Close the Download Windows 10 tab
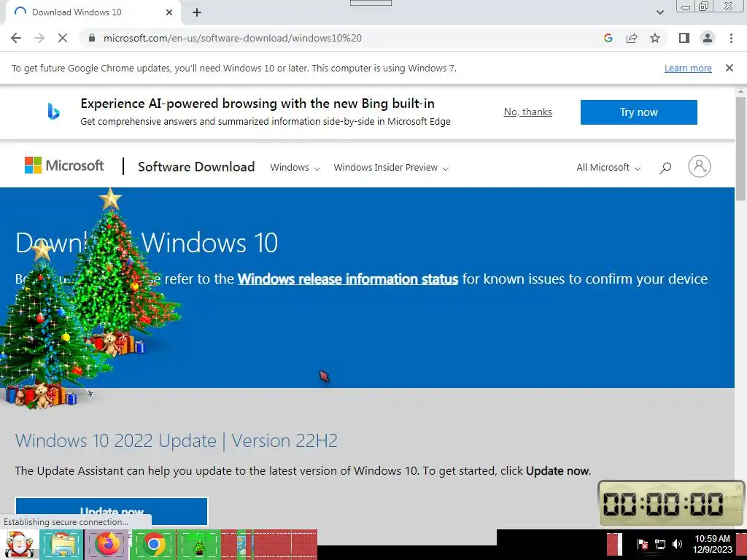This screenshot has width=747, height=560. [x=169, y=12]
